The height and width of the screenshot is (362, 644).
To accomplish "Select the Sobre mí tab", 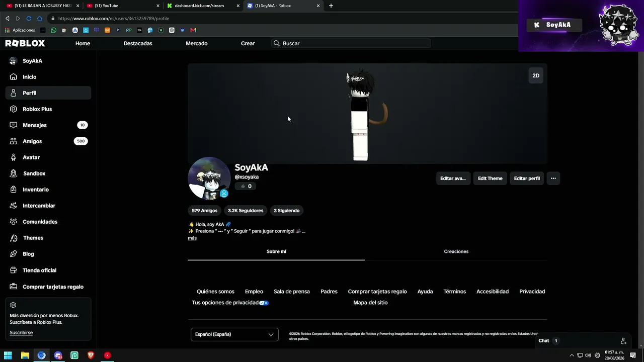I will click(276, 251).
